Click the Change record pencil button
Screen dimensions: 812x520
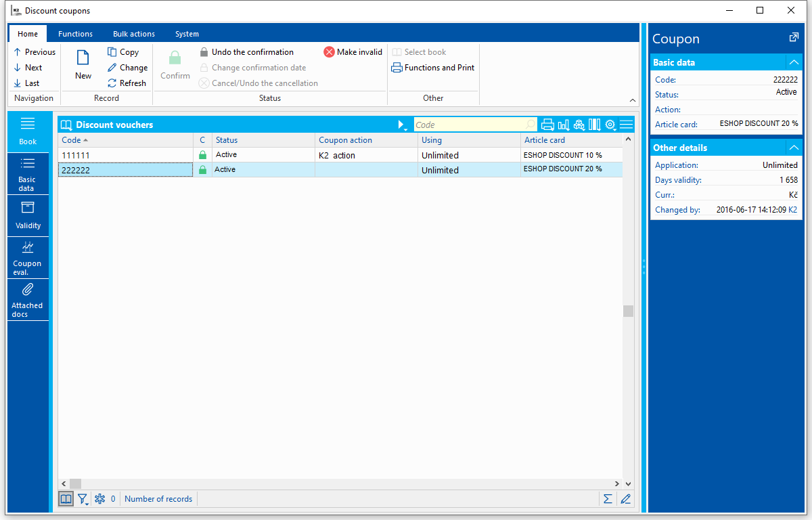[127, 68]
